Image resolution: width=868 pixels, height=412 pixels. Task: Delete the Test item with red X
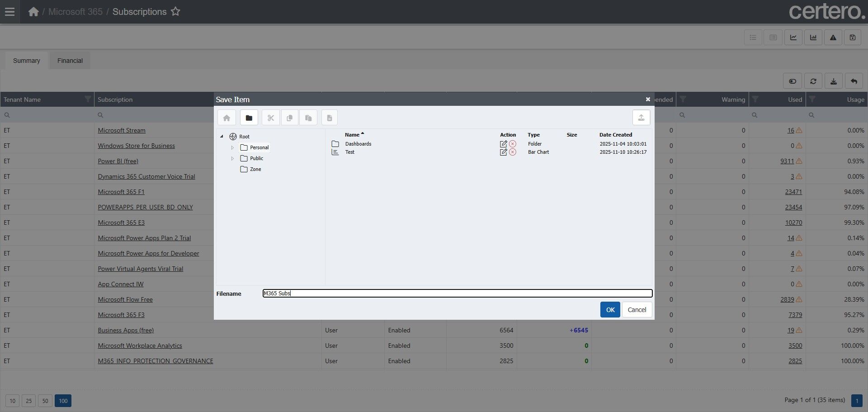point(513,152)
